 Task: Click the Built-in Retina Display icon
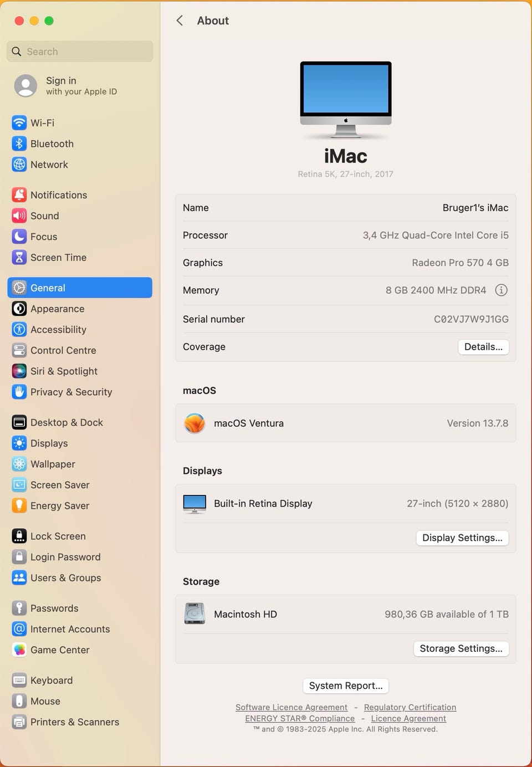pyautogui.click(x=195, y=504)
